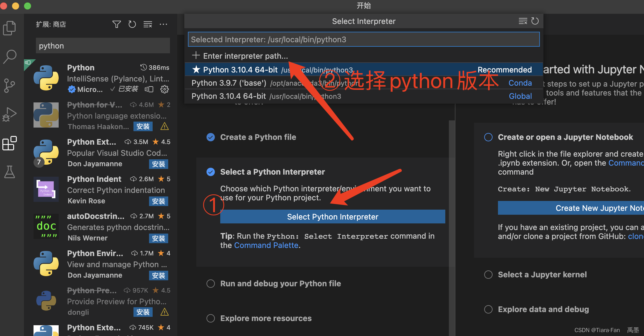The width and height of the screenshot is (644, 336).
Task: Install the Python Indent extension
Action: point(158,201)
